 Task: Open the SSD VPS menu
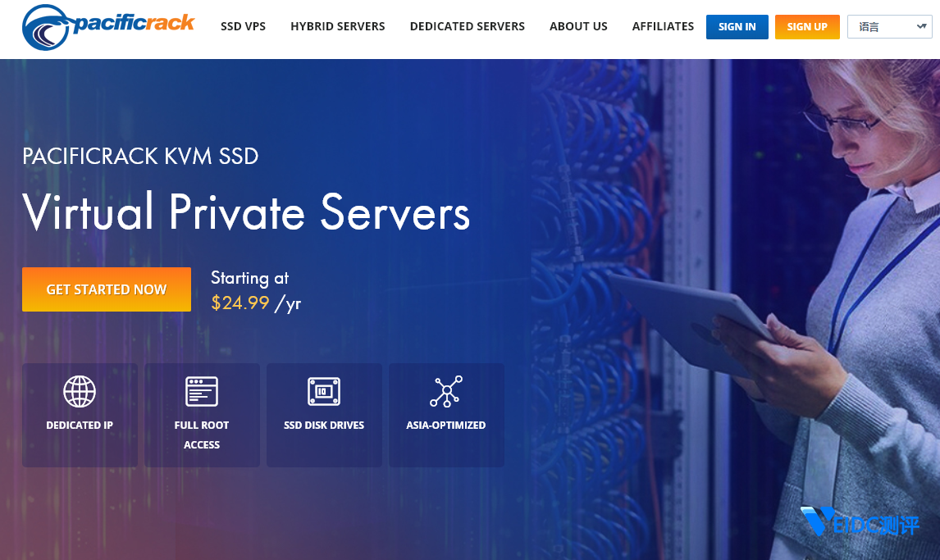tap(243, 26)
